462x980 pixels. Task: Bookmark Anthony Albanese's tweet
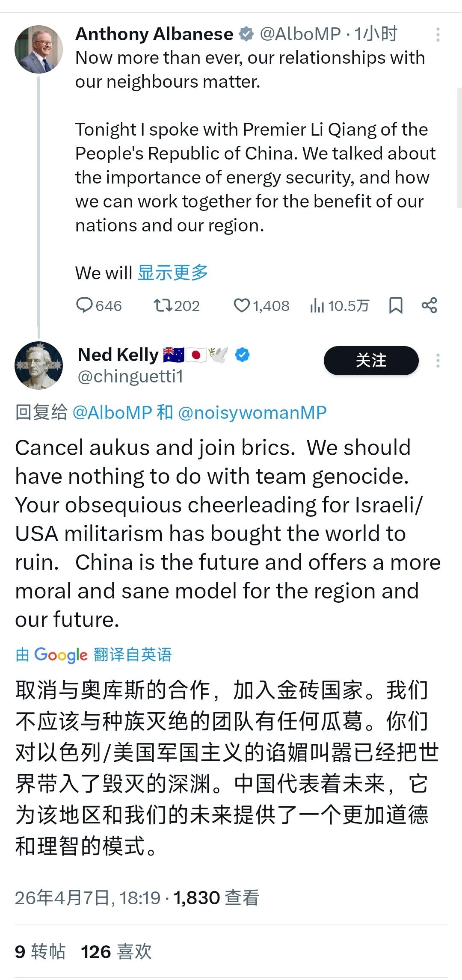(396, 306)
